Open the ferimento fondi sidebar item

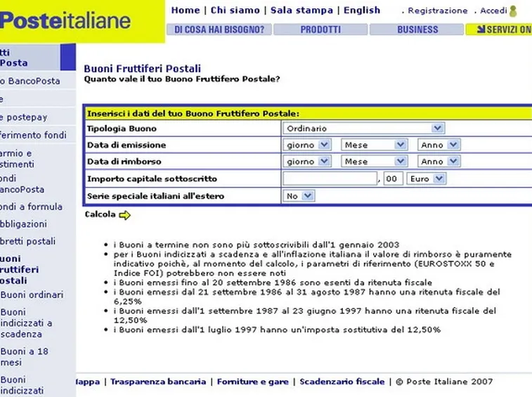click(33, 135)
